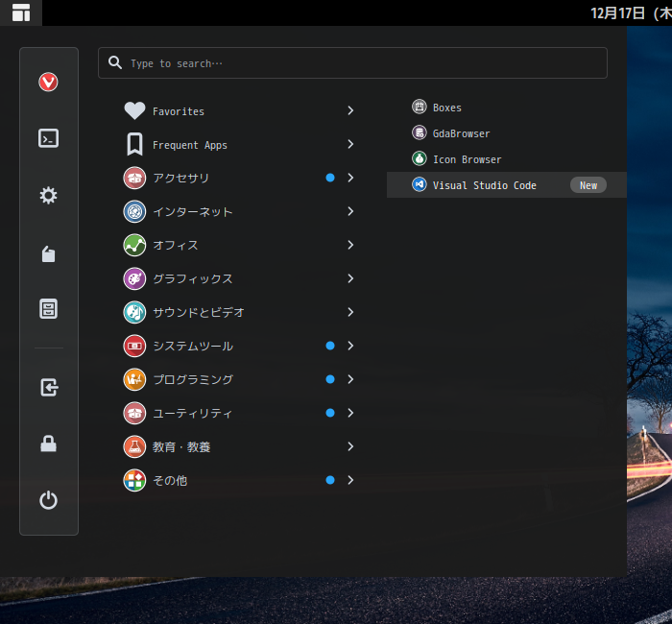Select the インターネット category label

click(x=192, y=212)
